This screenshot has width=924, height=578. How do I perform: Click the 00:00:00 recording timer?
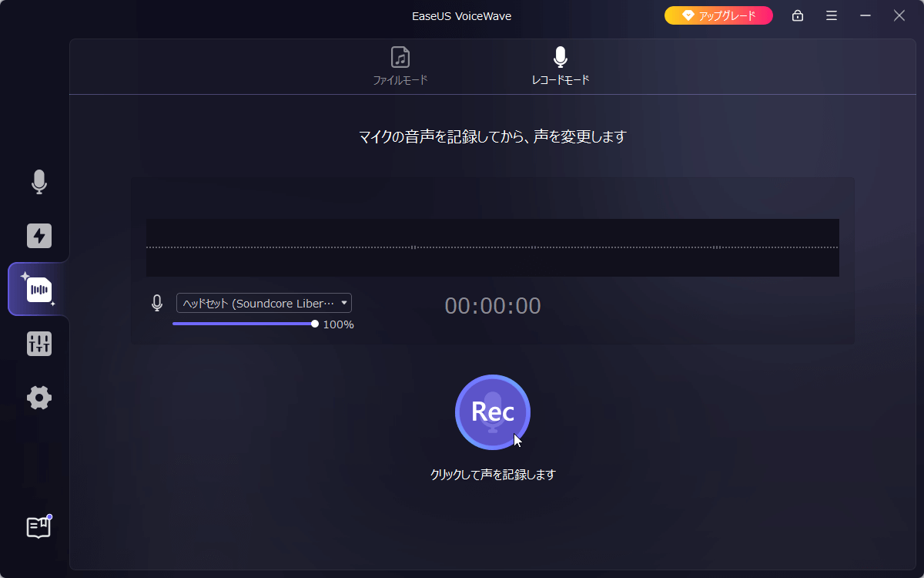(x=493, y=306)
